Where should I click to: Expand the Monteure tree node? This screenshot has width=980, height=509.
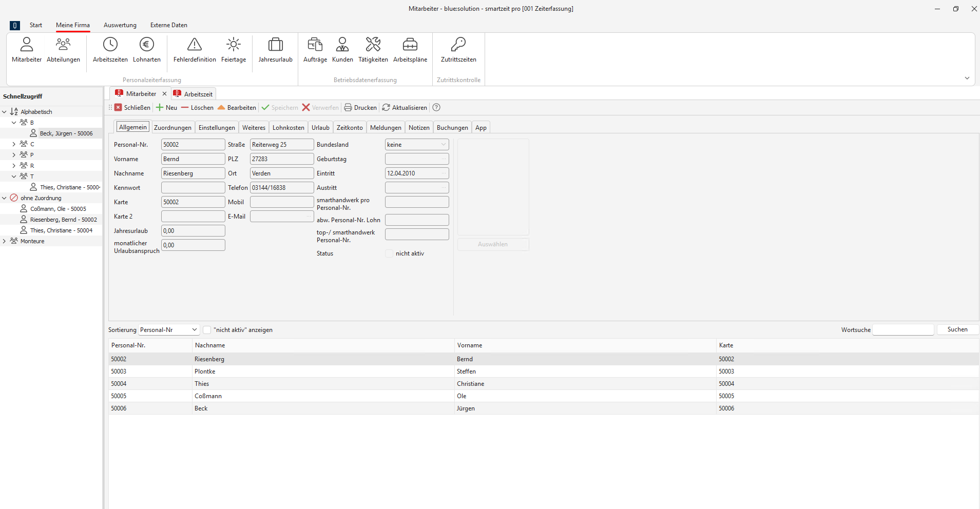[4, 241]
